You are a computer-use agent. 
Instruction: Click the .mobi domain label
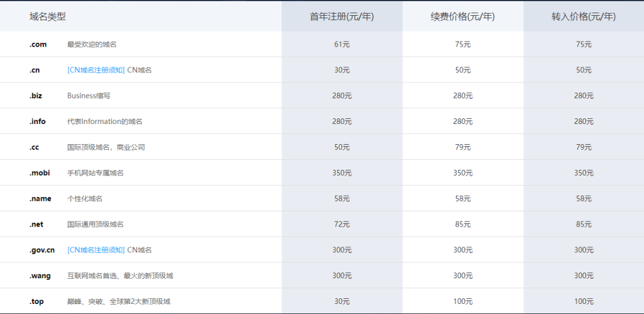pyautogui.click(x=40, y=173)
